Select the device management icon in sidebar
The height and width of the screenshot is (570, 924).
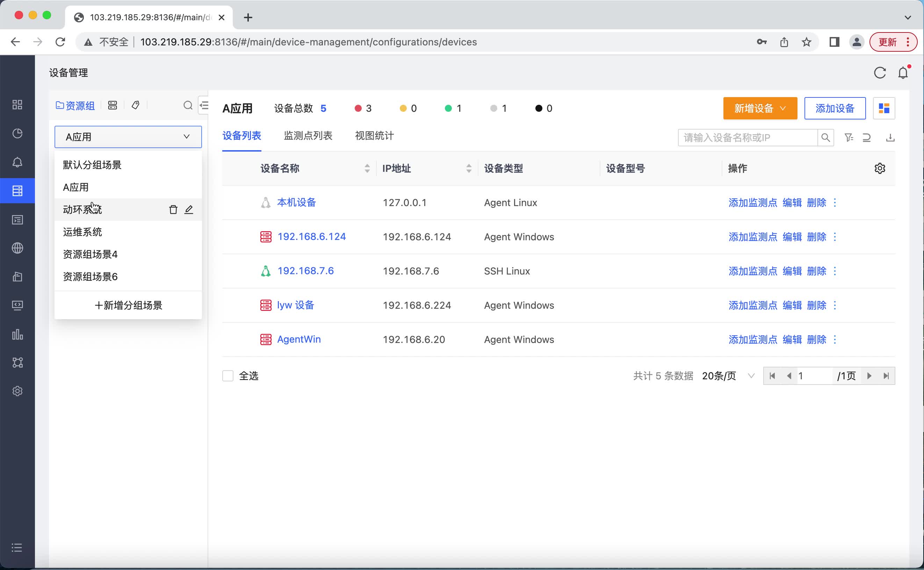coord(17,190)
